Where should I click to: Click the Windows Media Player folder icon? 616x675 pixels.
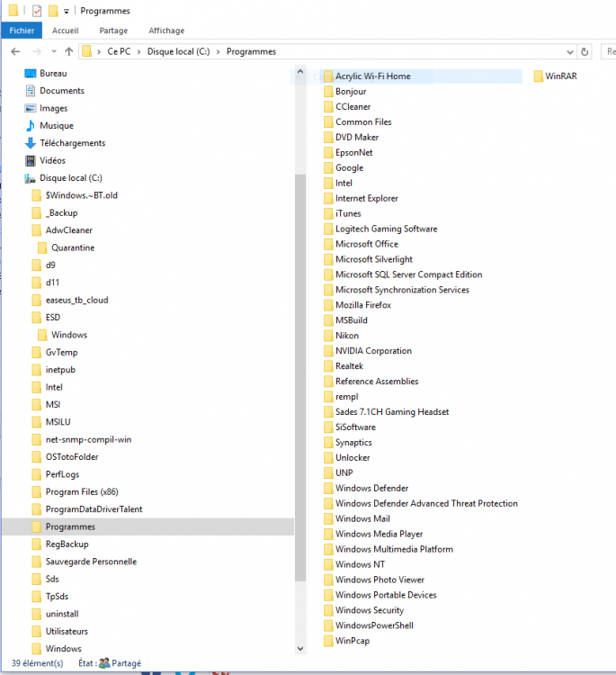pos(328,535)
